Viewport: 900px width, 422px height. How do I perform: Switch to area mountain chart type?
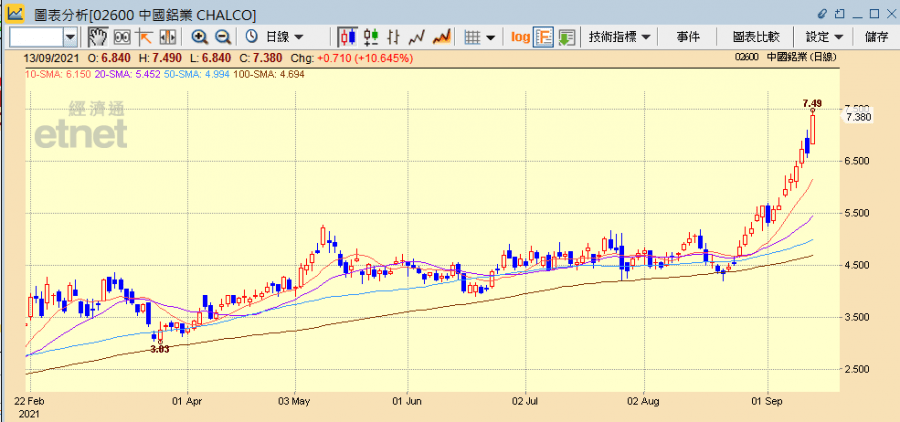tap(441, 37)
